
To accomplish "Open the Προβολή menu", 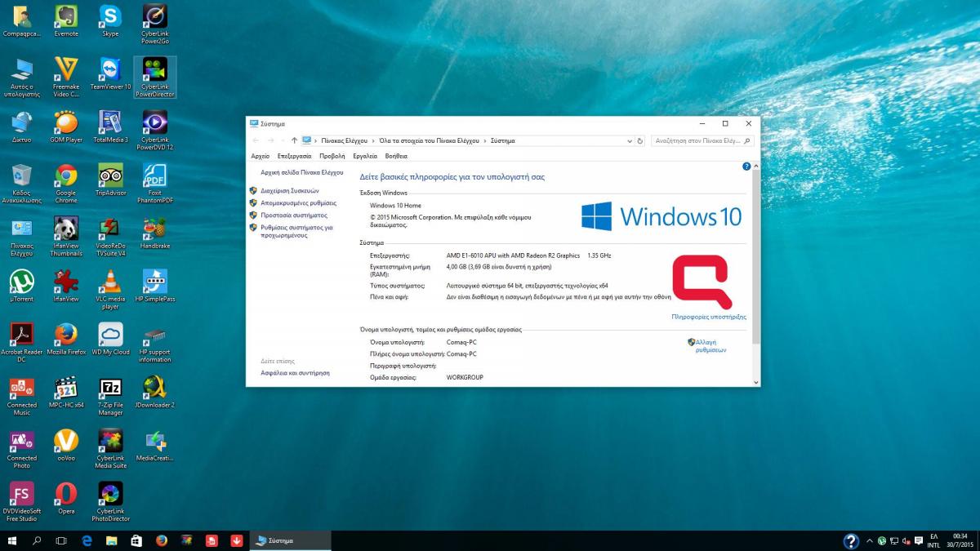I will 332,156.
